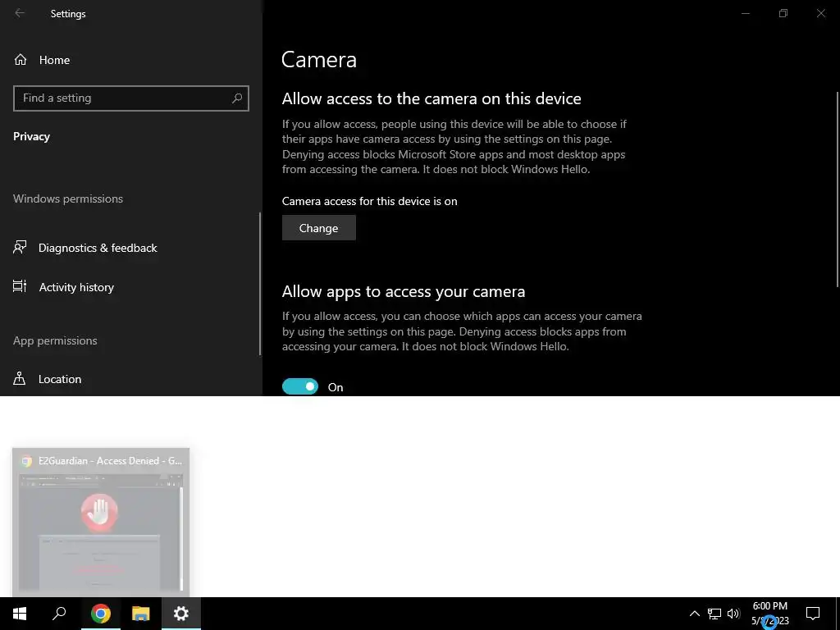Click 'Allow apps to access your camera' heading
The height and width of the screenshot is (630, 840).
[404, 291]
